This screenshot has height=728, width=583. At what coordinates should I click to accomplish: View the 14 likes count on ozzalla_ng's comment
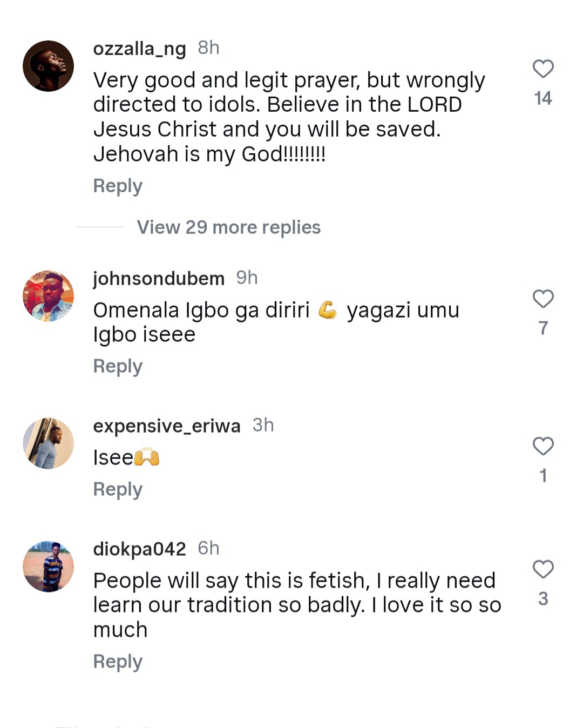543,98
